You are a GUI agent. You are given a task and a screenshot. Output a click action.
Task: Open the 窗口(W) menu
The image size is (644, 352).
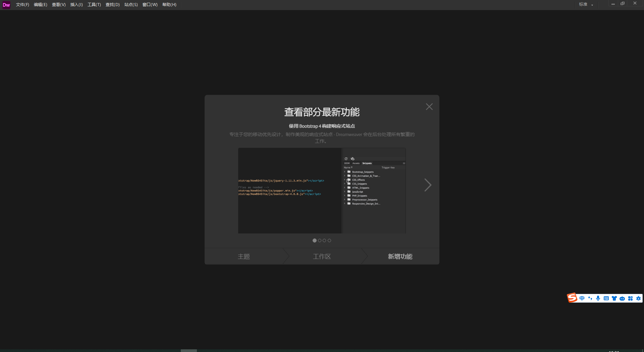pos(150,5)
